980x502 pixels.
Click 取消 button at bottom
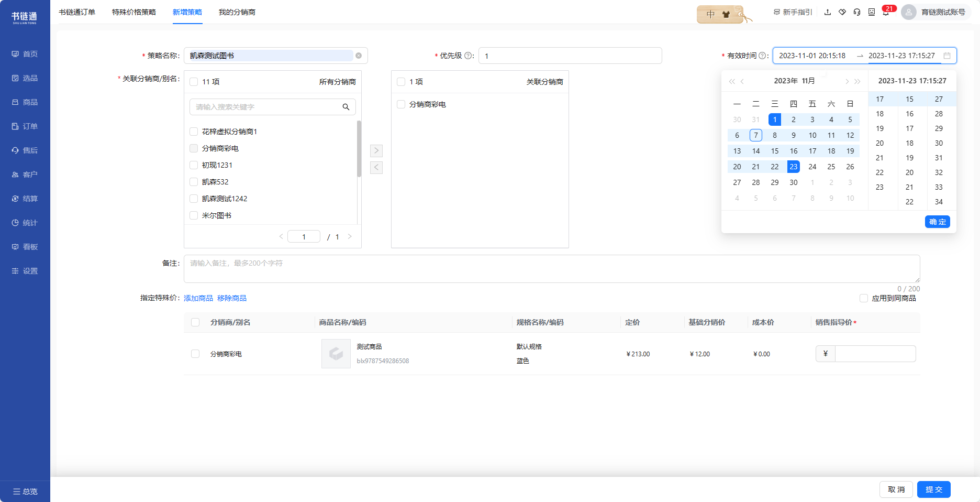coord(896,489)
